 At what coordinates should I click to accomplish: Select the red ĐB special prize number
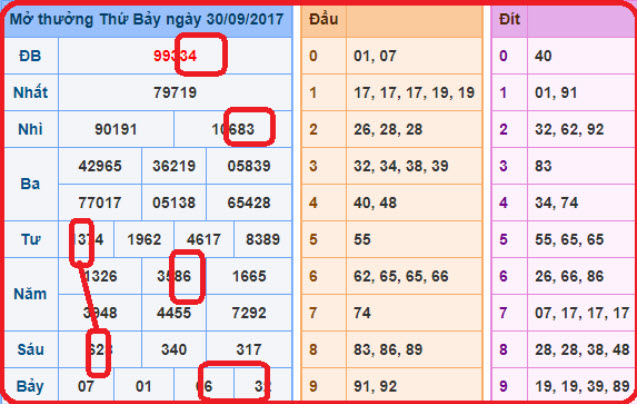[x=175, y=56]
